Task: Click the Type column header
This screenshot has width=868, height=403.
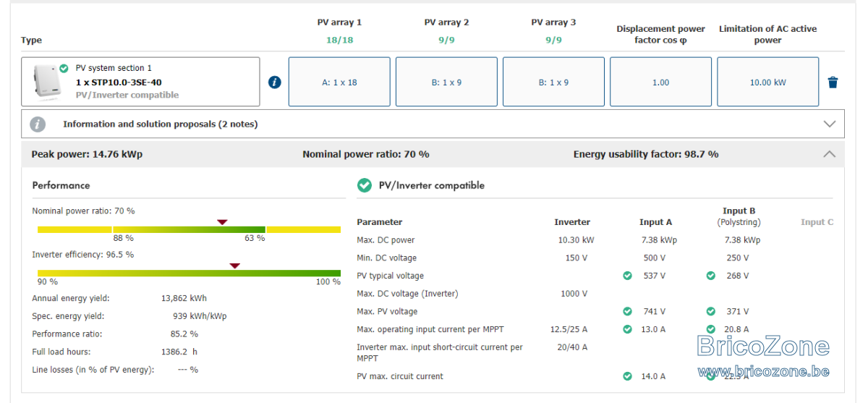Action: click(x=31, y=41)
